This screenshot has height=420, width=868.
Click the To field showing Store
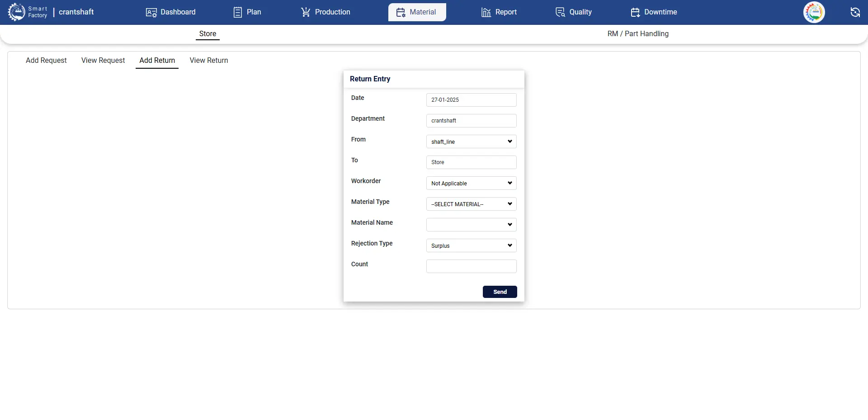pos(471,162)
